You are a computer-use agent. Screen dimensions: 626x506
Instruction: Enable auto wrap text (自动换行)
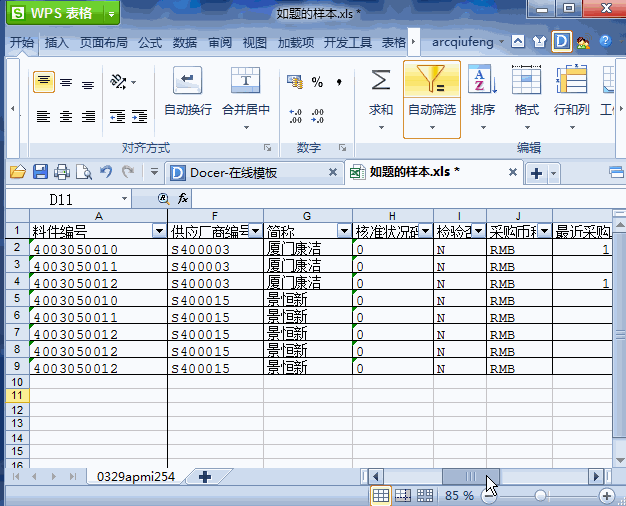point(188,92)
